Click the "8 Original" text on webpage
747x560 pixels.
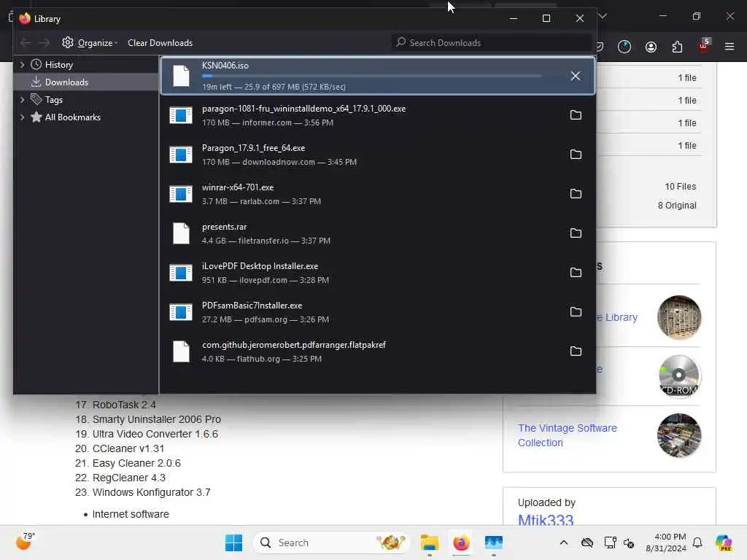pyautogui.click(x=677, y=205)
